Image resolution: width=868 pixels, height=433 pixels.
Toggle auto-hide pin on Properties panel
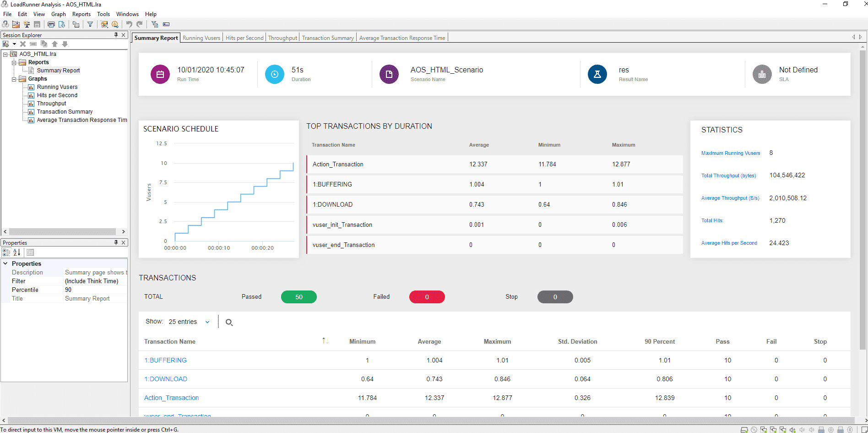coord(116,242)
